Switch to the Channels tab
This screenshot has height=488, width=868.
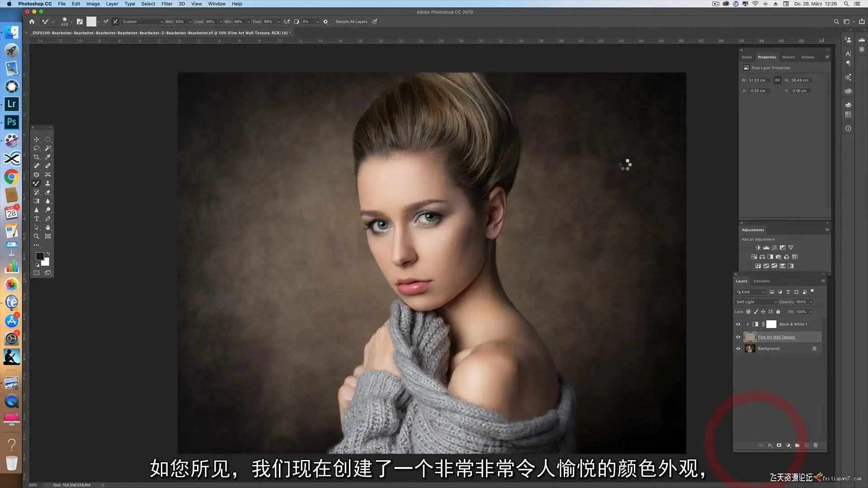[x=761, y=281]
